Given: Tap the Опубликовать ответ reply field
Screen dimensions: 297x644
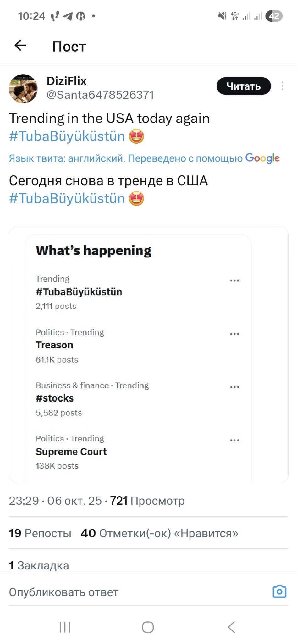Looking at the screenshot, I should (126, 592).
